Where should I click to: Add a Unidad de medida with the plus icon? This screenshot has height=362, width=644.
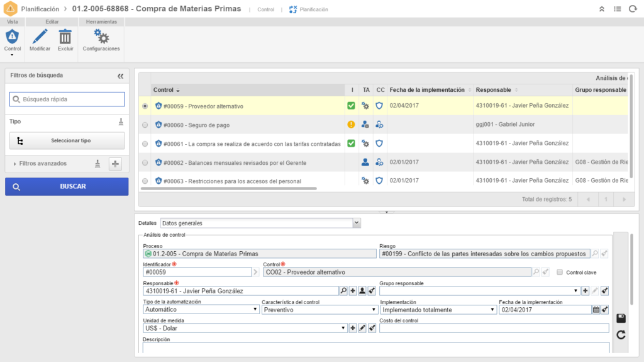pyautogui.click(x=353, y=328)
